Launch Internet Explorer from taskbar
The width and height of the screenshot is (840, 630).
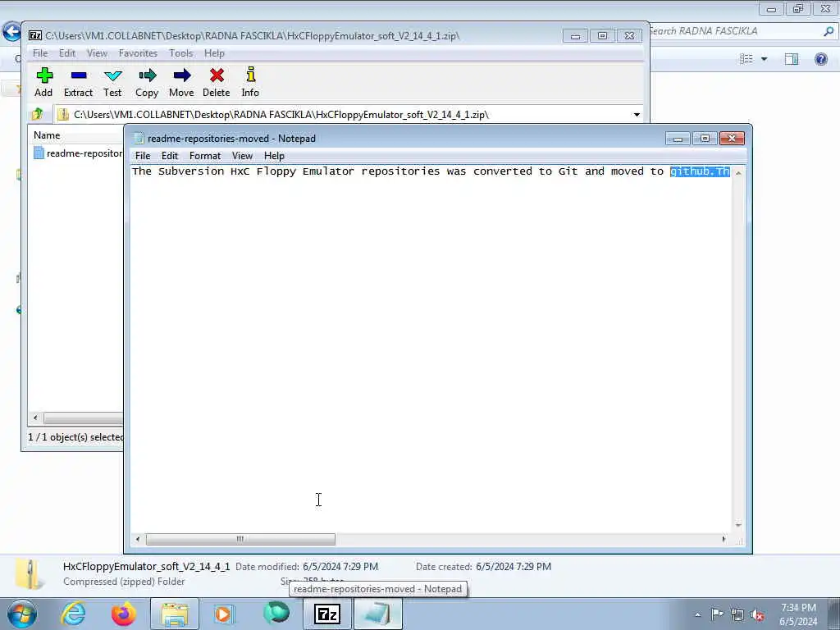point(73,614)
